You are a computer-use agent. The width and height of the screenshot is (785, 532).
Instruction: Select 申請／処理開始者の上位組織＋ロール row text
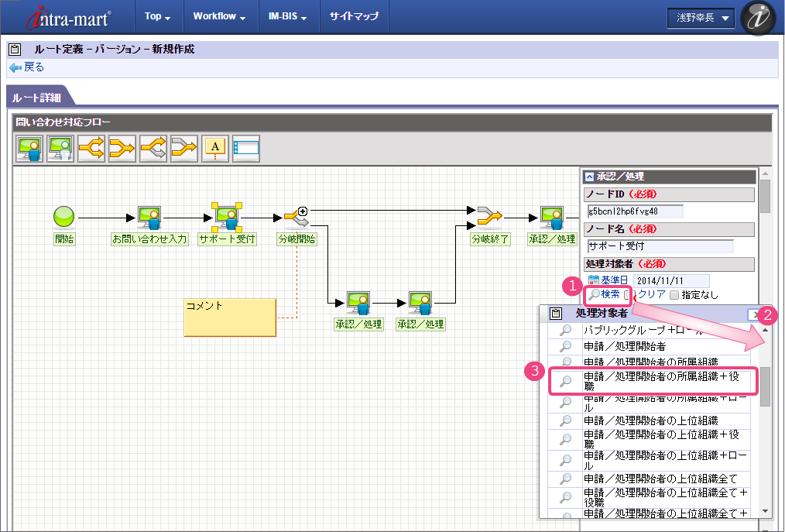(x=665, y=460)
